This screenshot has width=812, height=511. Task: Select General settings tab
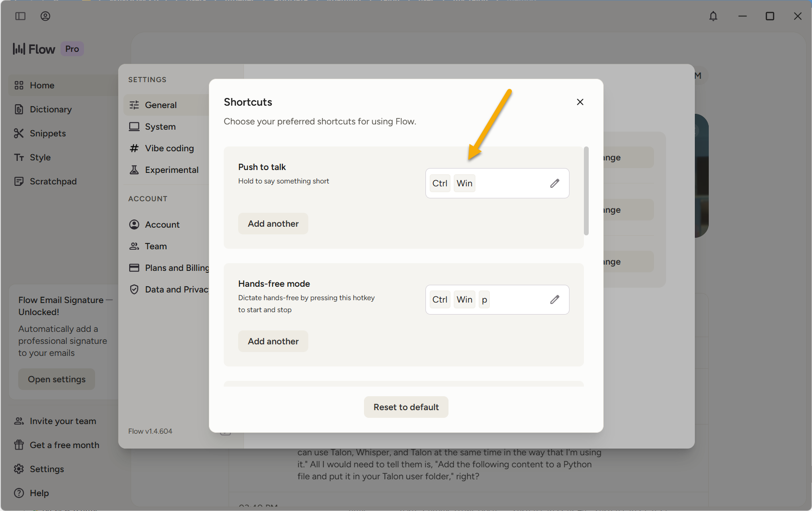(166, 105)
